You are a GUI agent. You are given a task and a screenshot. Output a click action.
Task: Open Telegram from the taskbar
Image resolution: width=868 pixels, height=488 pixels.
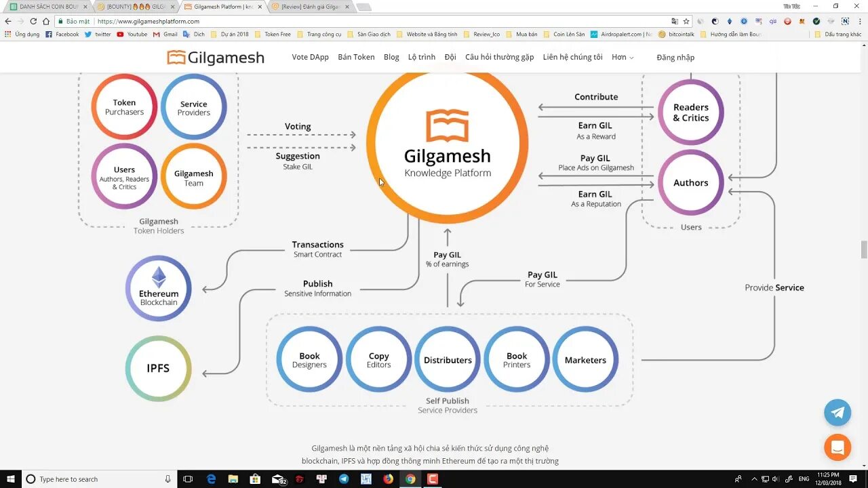344,479
